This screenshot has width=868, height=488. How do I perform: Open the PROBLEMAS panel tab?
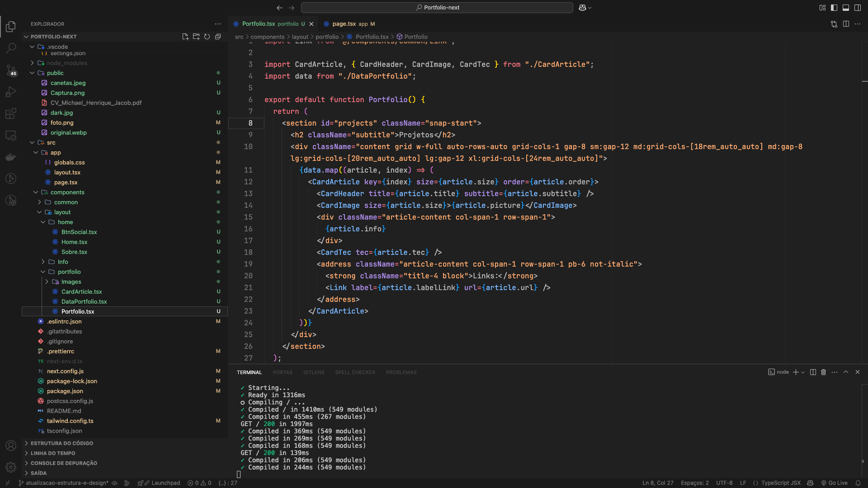[401, 372]
